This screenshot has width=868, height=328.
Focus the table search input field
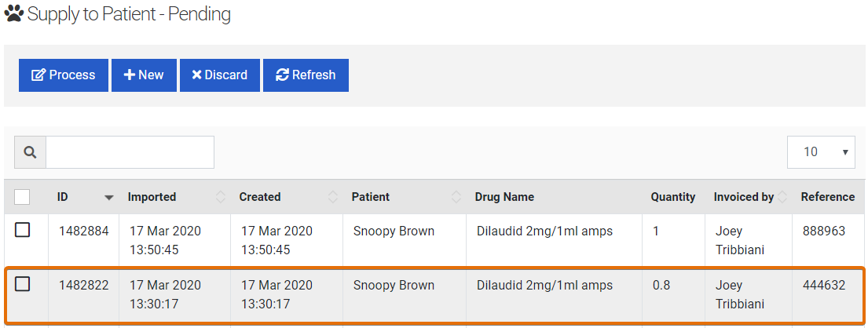[130, 152]
